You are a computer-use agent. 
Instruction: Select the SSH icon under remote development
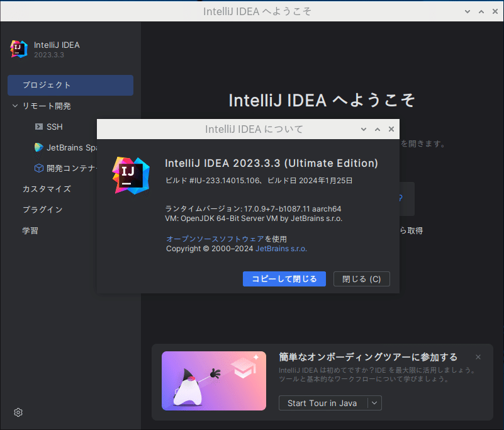(39, 127)
